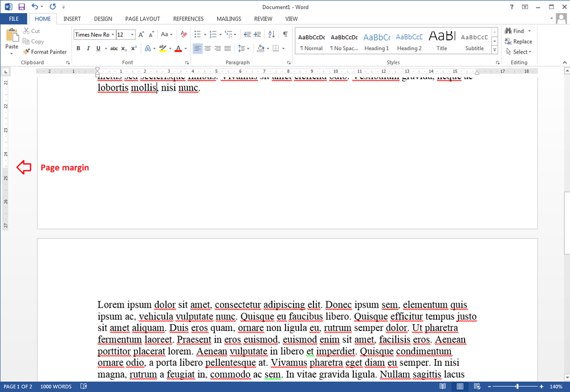Viewport: 570px width, 392px height.
Task: Click the Increase Indent icon
Action: 258,35
